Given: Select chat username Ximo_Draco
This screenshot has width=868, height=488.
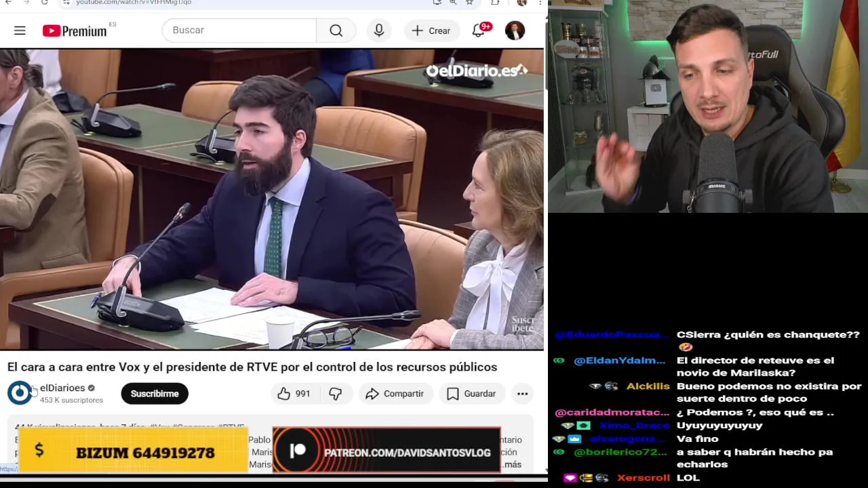Looking at the screenshot, I should coord(634,426).
